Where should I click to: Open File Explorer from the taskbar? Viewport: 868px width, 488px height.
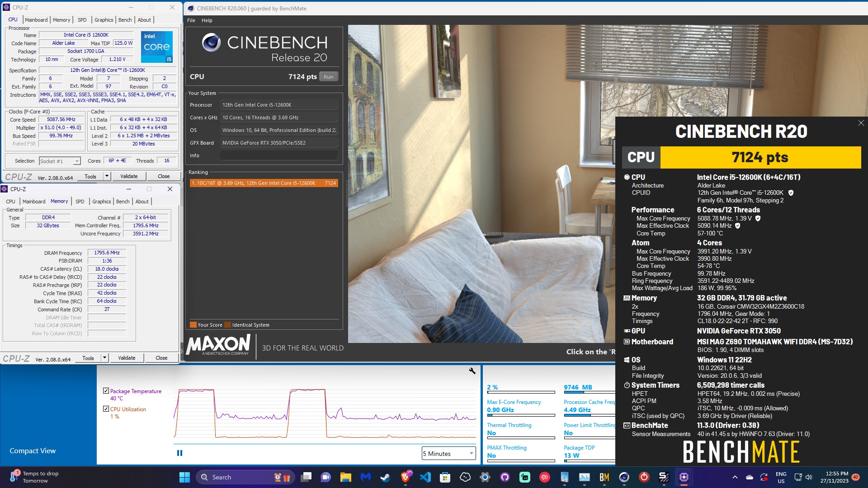(x=346, y=477)
